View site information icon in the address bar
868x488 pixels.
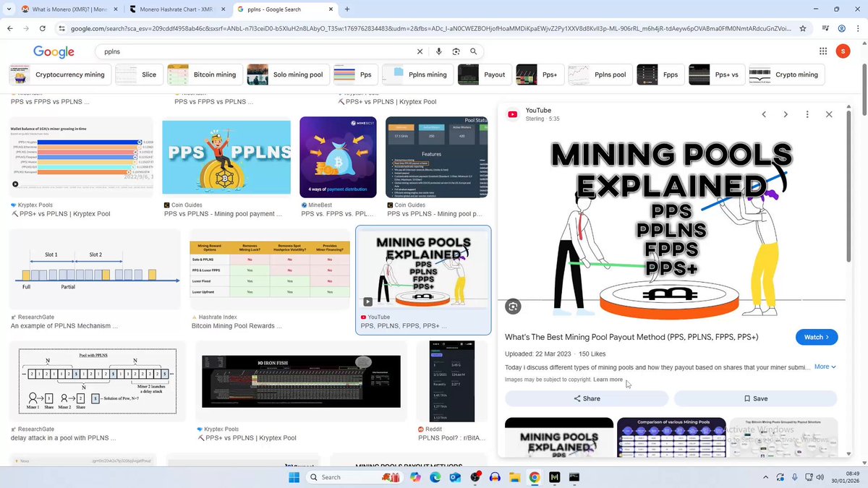click(x=62, y=28)
